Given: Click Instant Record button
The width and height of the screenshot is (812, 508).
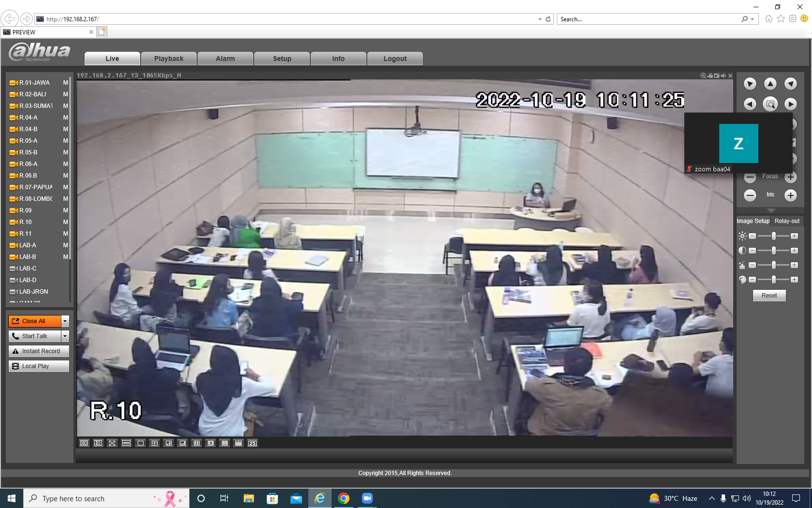Looking at the screenshot, I should [x=39, y=351].
